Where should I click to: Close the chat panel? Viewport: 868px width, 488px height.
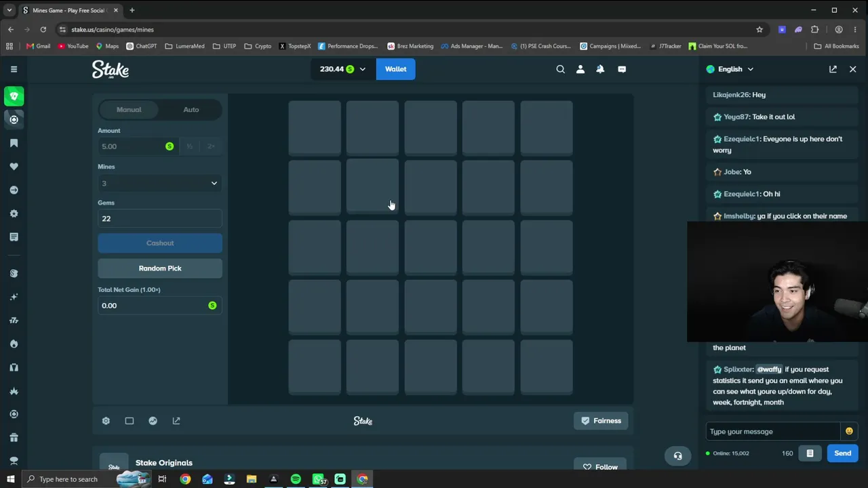853,69
